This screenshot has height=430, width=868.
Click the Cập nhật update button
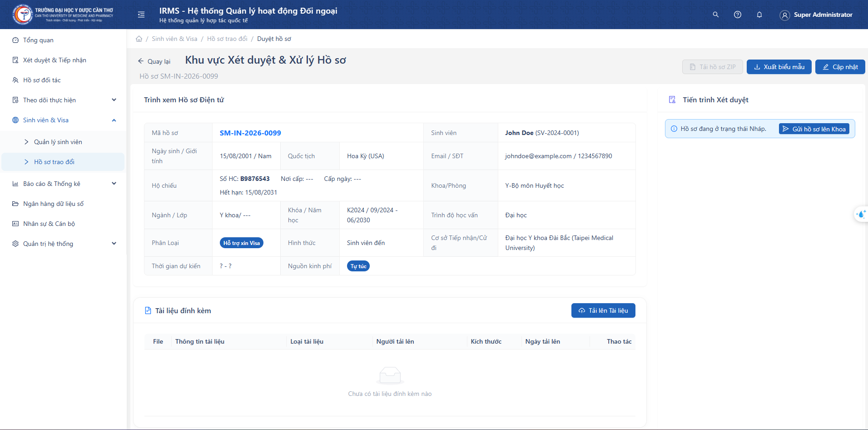(x=840, y=67)
